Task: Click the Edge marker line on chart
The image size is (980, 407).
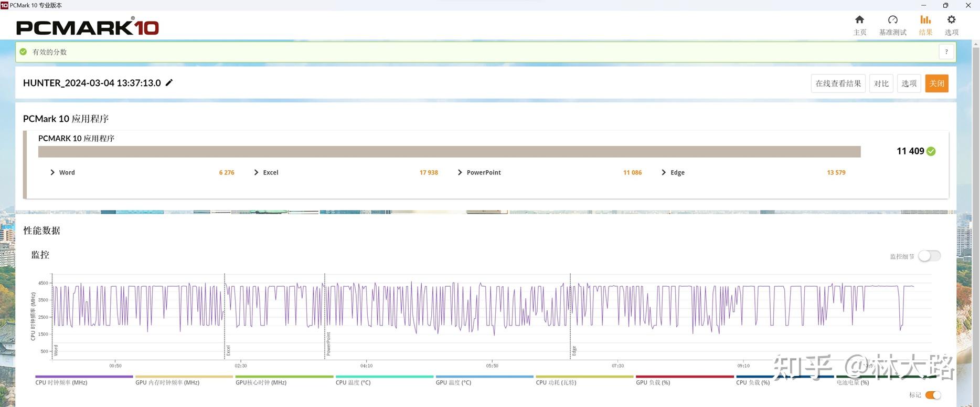Action: click(570, 316)
